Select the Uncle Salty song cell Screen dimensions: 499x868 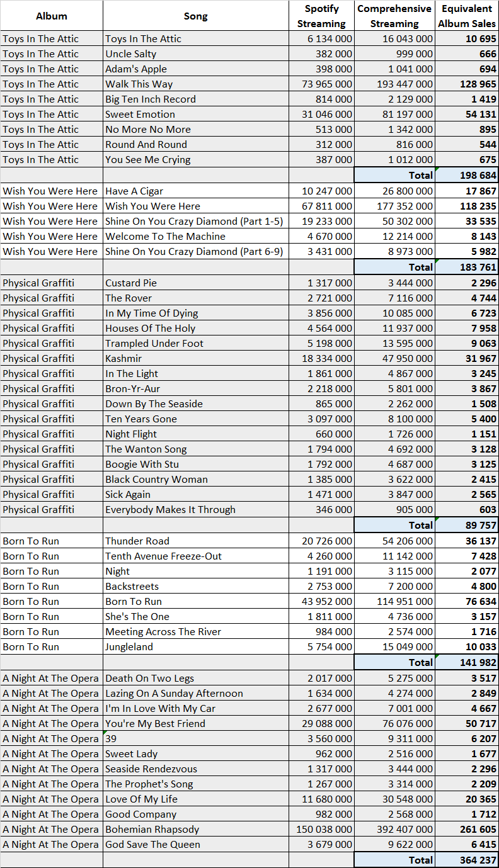195,54
